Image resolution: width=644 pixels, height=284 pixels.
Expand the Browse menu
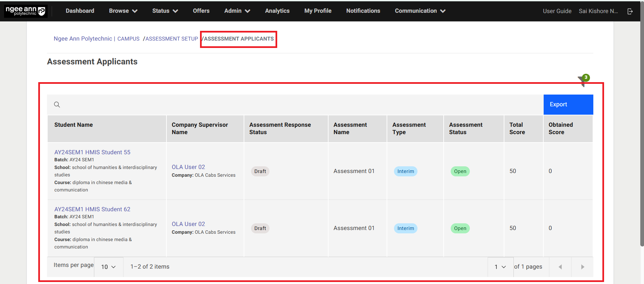click(123, 11)
